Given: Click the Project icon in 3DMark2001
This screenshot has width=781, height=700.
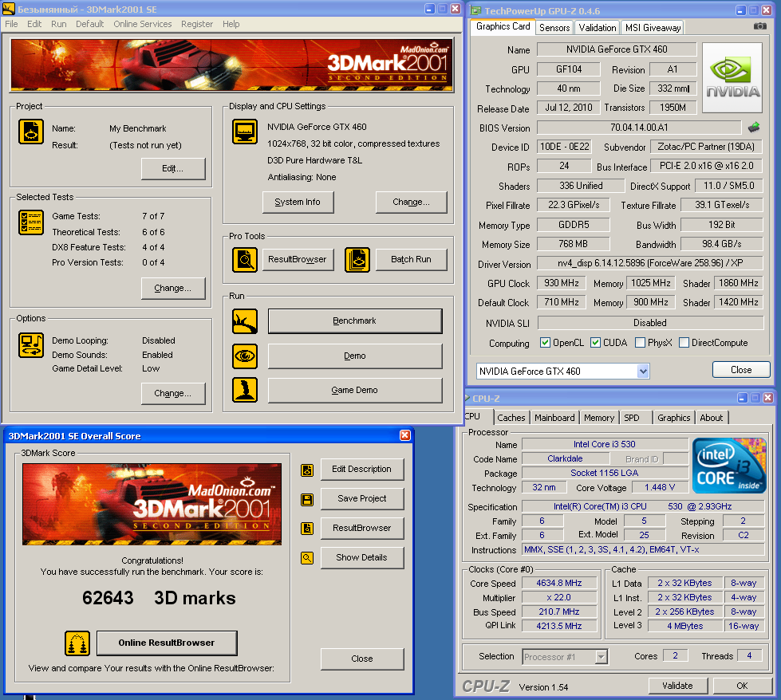Looking at the screenshot, I should (31, 132).
